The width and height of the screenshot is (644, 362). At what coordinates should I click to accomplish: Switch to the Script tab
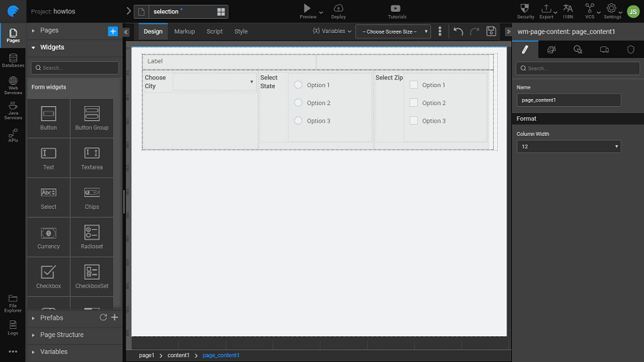tap(214, 31)
